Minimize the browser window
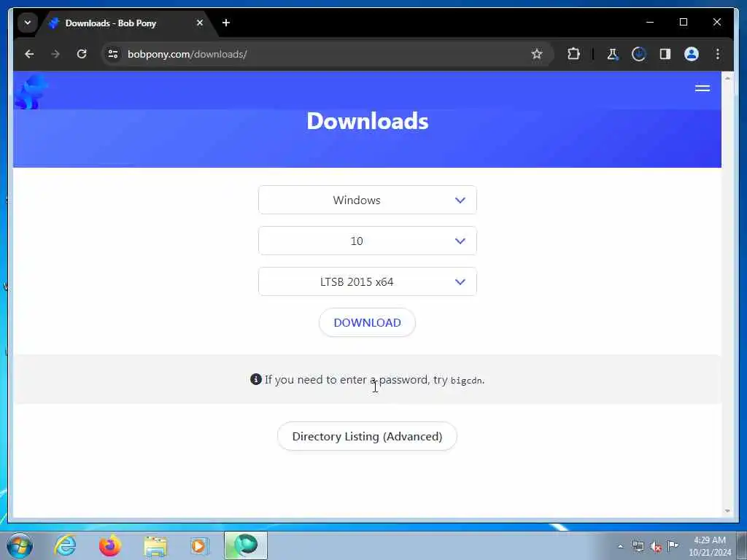Image resolution: width=747 pixels, height=560 pixels. 650,23
